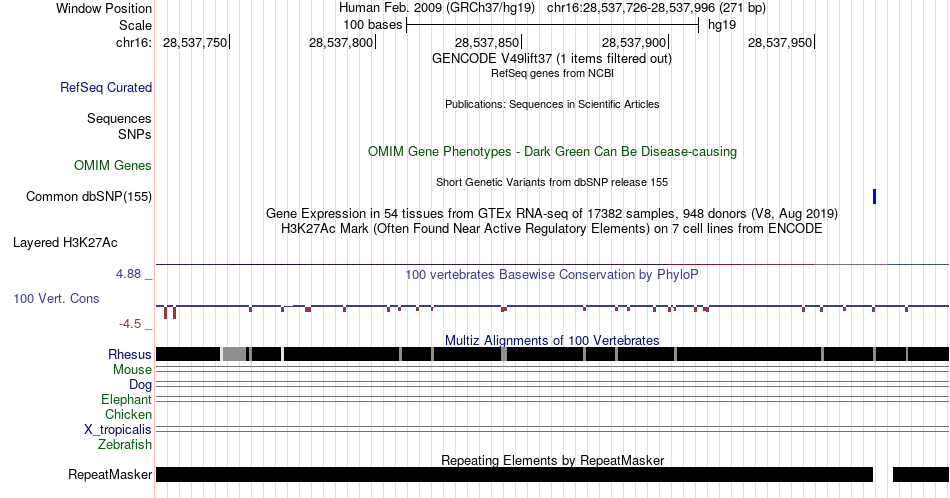
Task: Open the Common dbSNP(155) track label
Action: [x=89, y=196]
